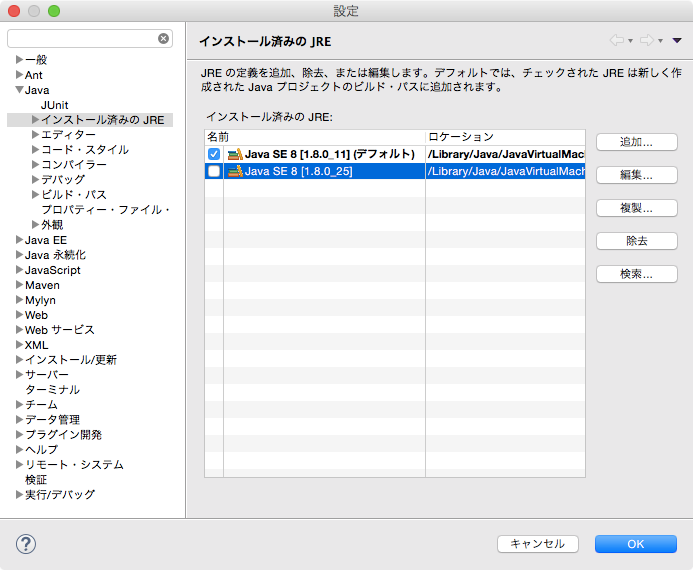Image resolution: width=693 pixels, height=570 pixels.
Task: Sort by the 名前 column header
Action: coord(315,137)
